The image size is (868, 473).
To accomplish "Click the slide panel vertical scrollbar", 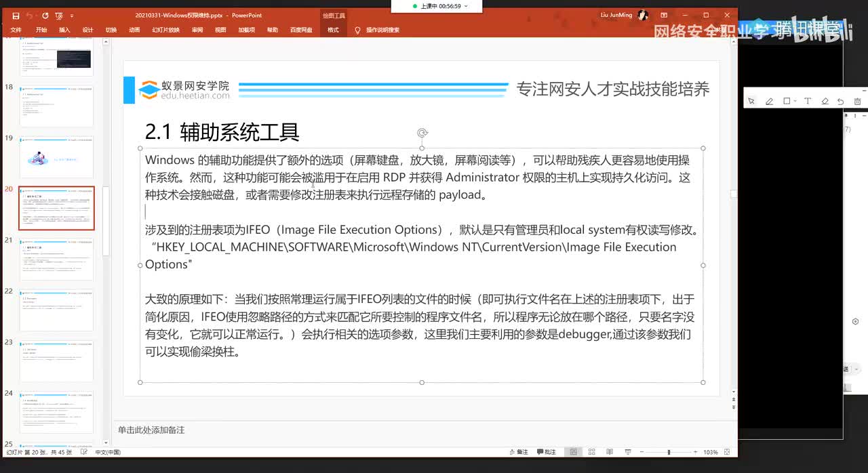I will coord(106,222).
